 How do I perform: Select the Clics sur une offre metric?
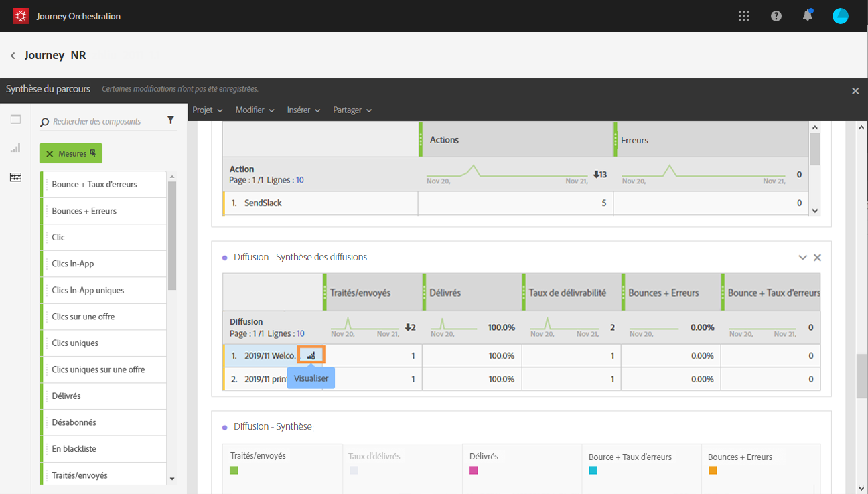pos(103,317)
